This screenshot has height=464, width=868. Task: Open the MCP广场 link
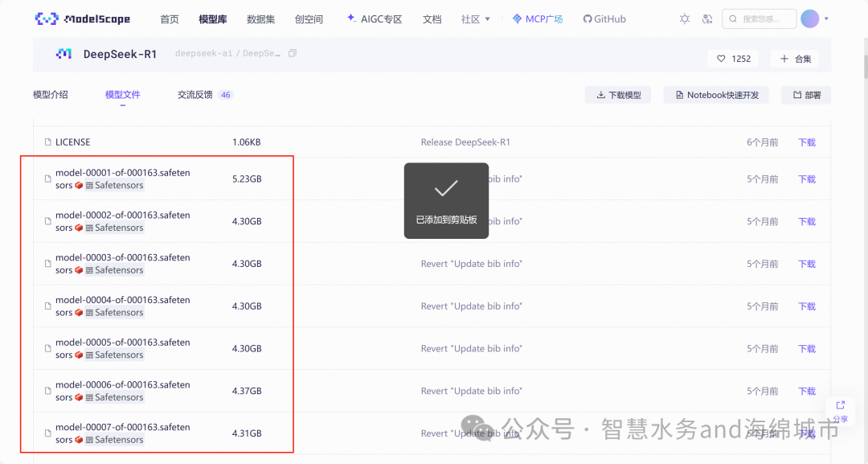(538, 18)
